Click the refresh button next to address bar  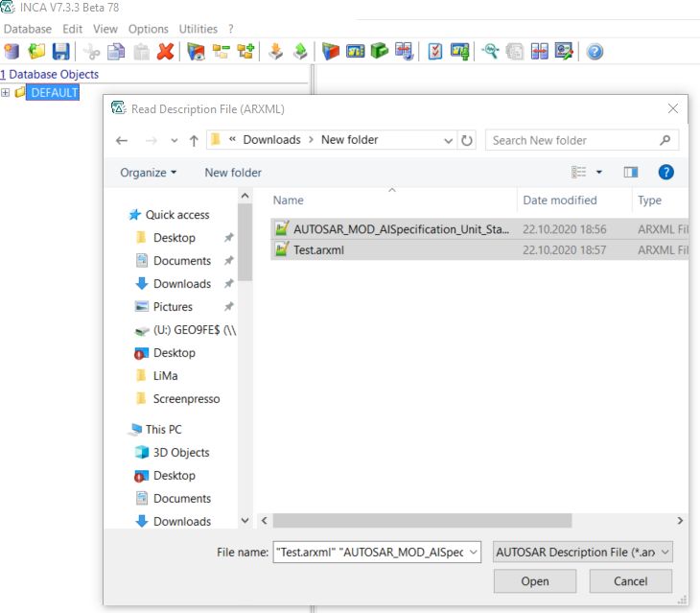[467, 140]
